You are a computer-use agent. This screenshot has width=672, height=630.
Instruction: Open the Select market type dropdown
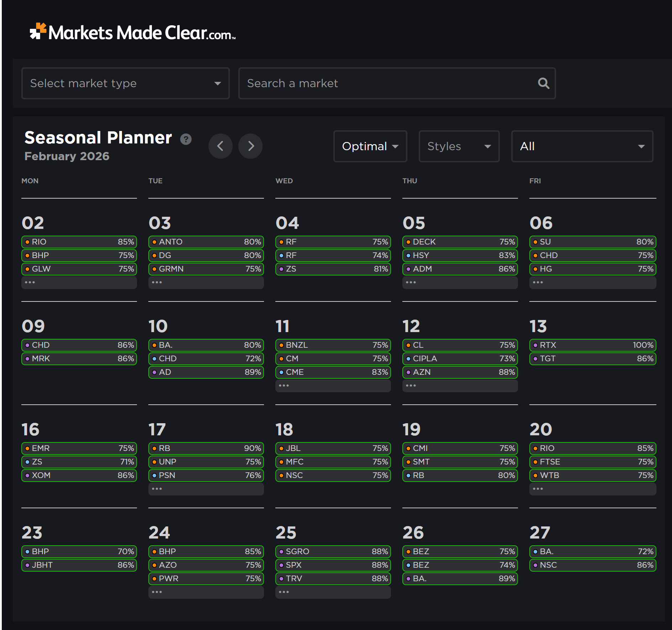tap(125, 83)
